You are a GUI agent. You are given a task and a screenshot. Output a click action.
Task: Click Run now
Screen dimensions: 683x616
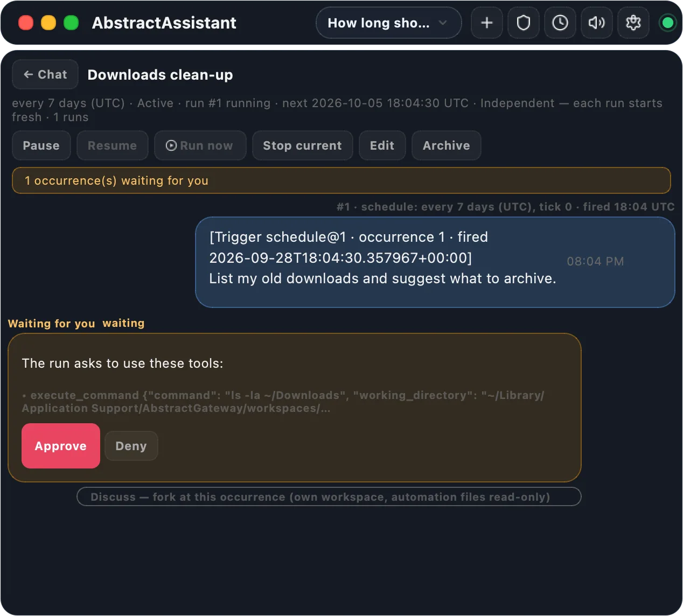click(x=200, y=145)
